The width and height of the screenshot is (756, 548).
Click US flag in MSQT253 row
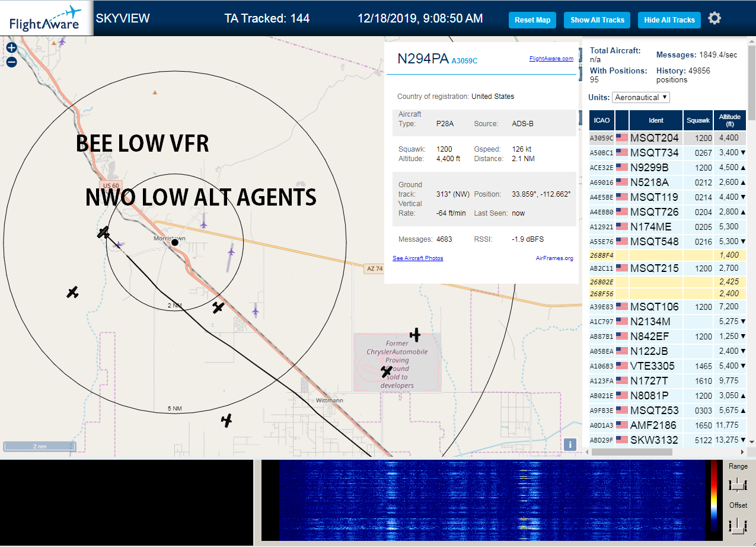coord(622,411)
